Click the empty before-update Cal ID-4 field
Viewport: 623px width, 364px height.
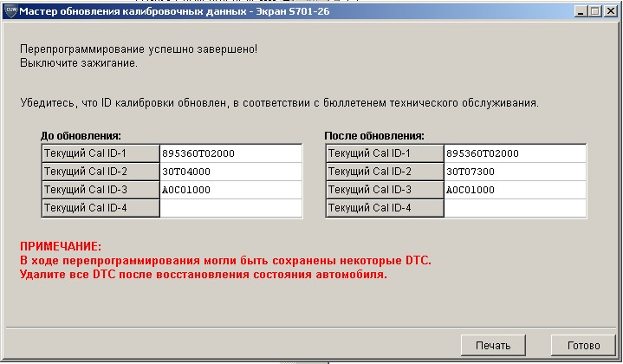tap(230, 208)
